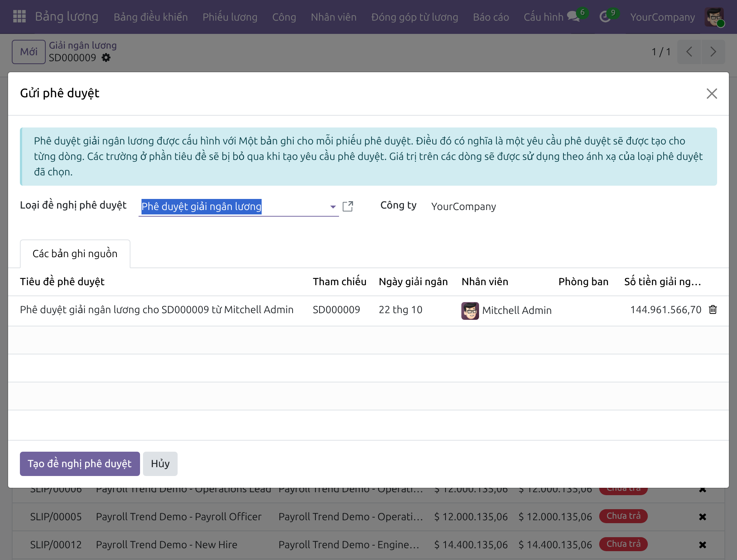Open the activities clock icon
This screenshot has width=737, height=560.
click(x=605, y=17)
